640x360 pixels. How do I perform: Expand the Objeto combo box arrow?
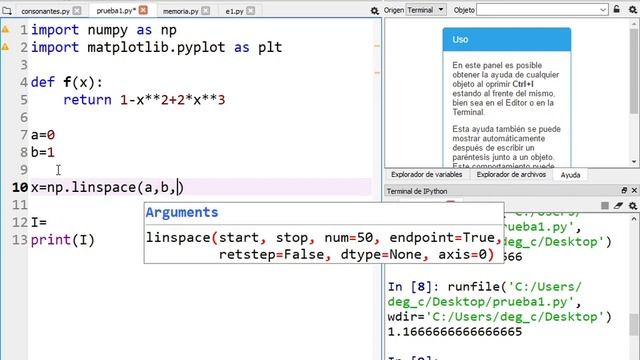pos(603,10)
